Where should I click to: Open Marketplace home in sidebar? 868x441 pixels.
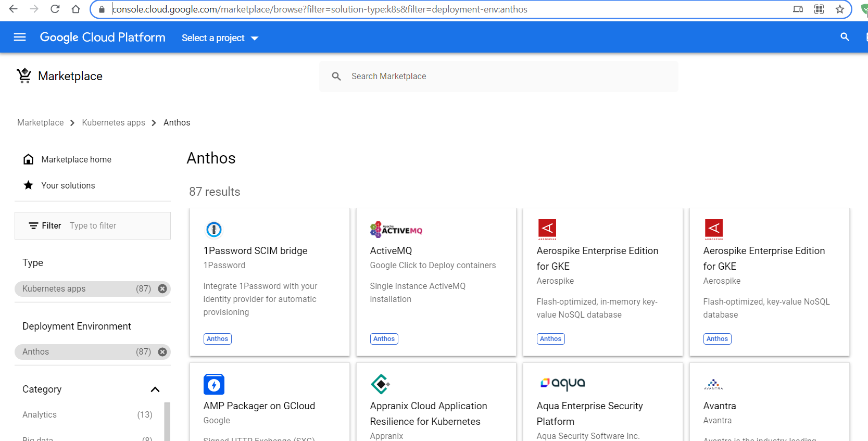[77, 159]
